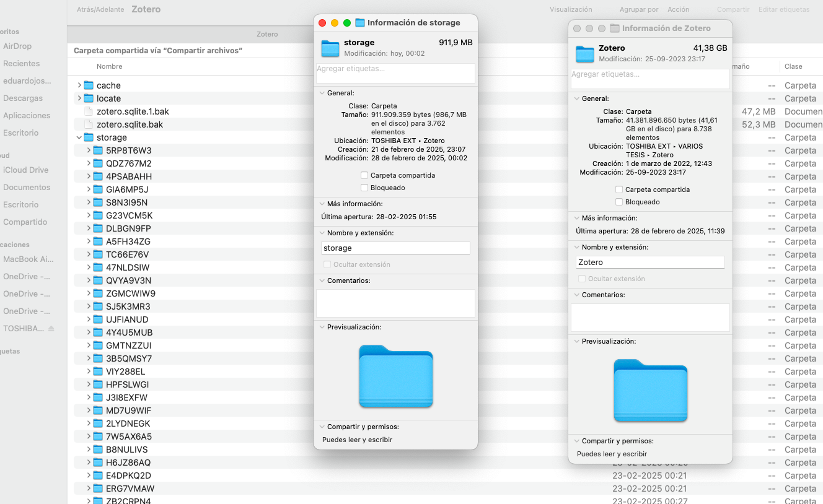Click the cache folder icon
The height and width of the screenshot is (504, 823).
click(x=88, y=85)
